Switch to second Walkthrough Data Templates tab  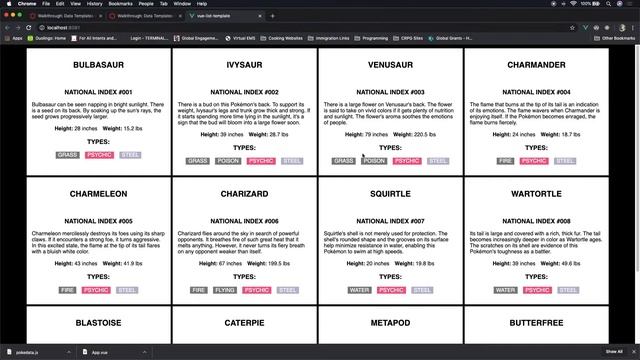145,16
